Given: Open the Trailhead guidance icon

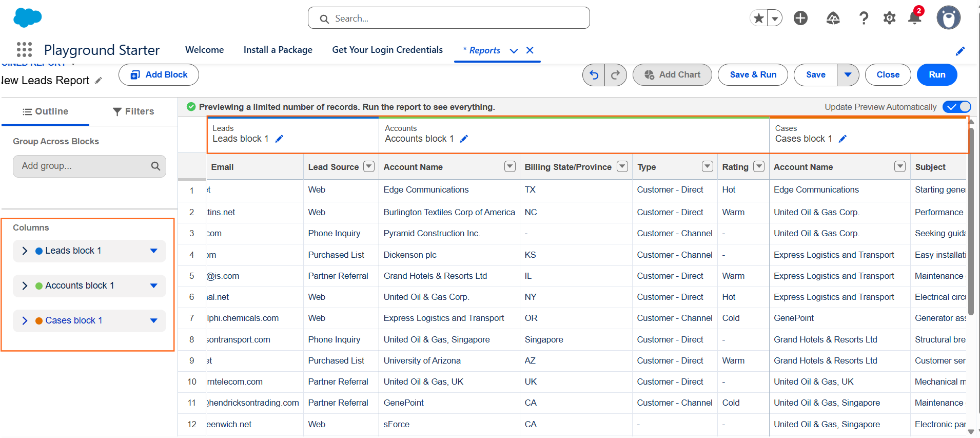Looking at the screenshot, I should click(x=833, y=18).
